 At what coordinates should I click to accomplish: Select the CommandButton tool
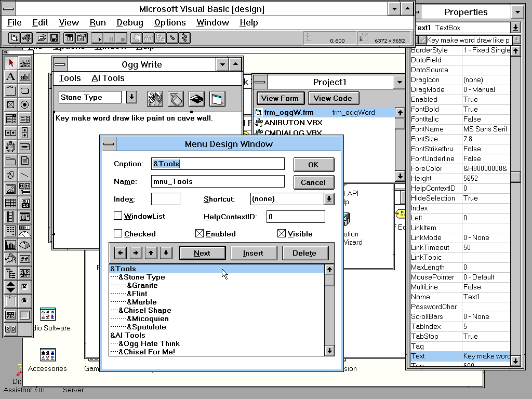click(24, 90)
